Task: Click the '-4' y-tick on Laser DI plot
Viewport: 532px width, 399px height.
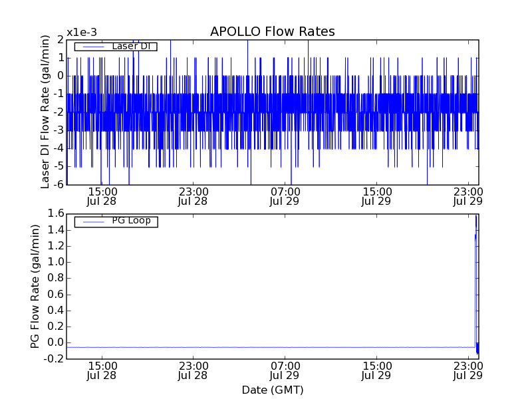Action: click(x=59, y=148)
